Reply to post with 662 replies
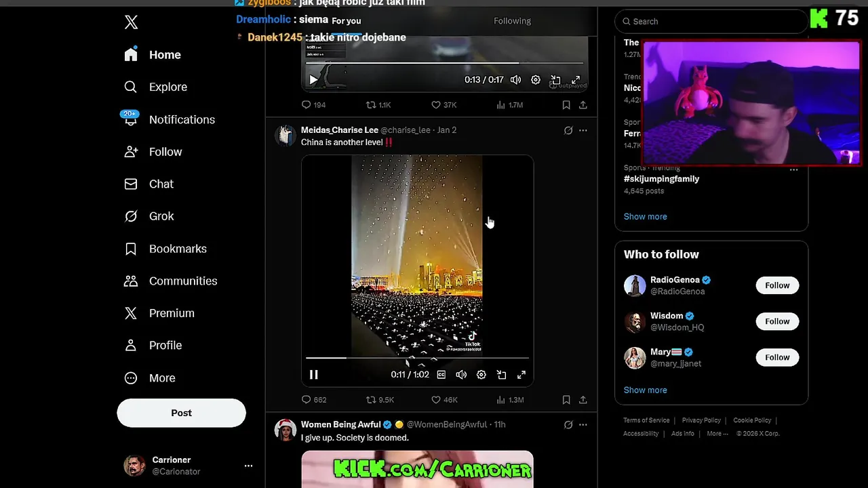 coord(314,400)
